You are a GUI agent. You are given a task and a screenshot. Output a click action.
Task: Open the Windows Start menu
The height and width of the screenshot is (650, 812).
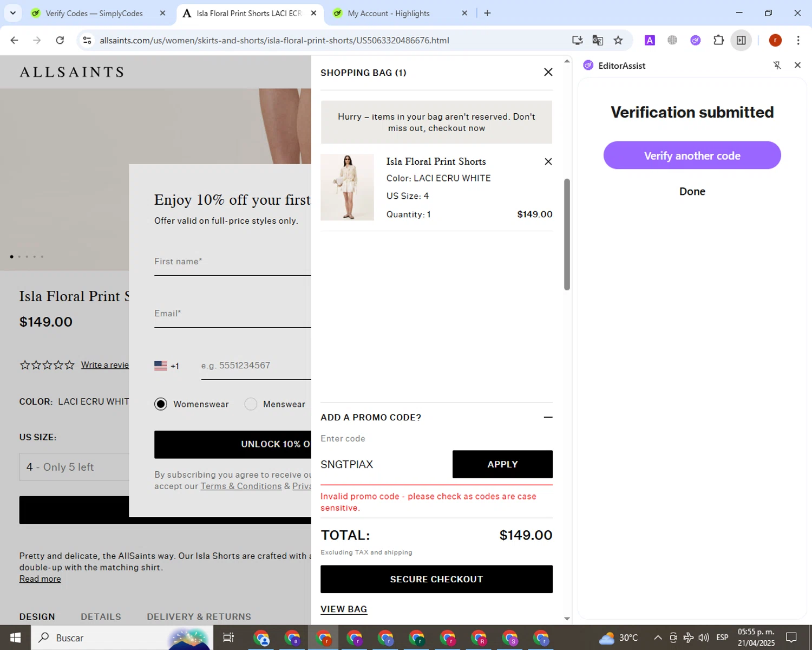pos(15,638)
